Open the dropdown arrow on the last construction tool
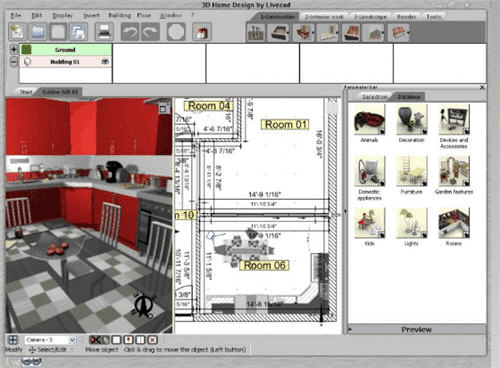 (408, 33)
